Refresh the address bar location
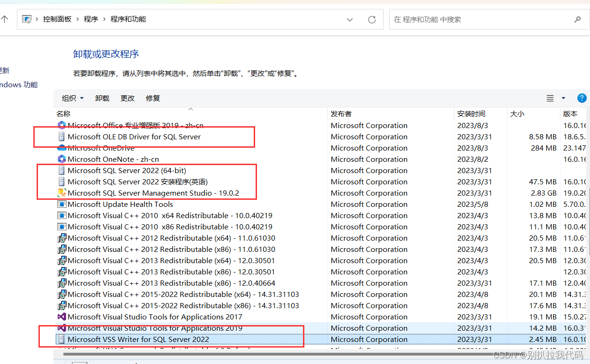590x364 pixels. [x=372, y=19]
